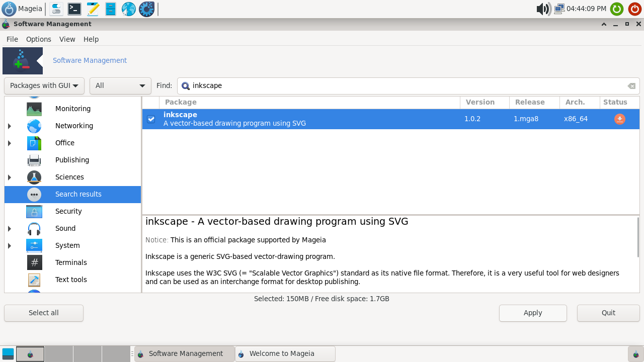Sort by the Arch. column header
This screenshot has height=362, width=644.
click(580, 102)
